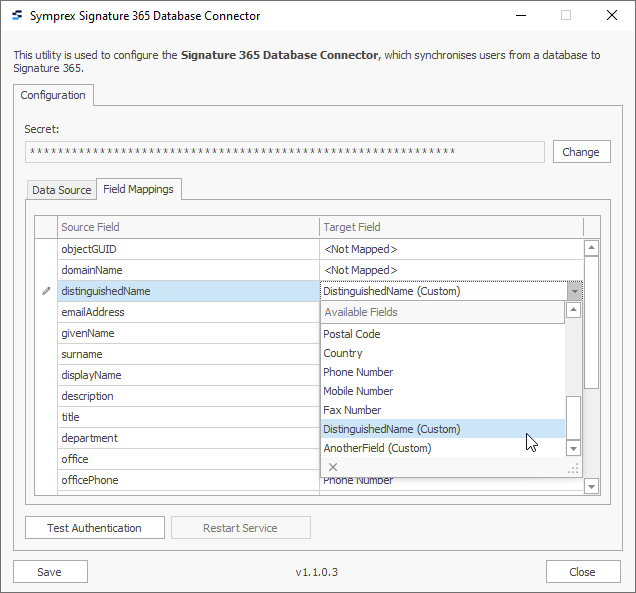Select the domainName source field
The height and width of the screenshot is (593, 636).
click(188, 270)
